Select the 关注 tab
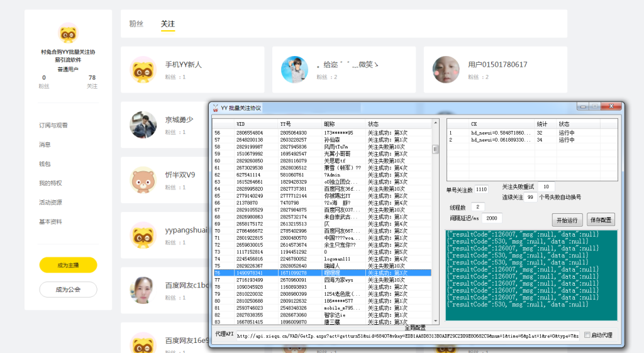The height and width of the screenshot is (353, 644). pos(167,24)
